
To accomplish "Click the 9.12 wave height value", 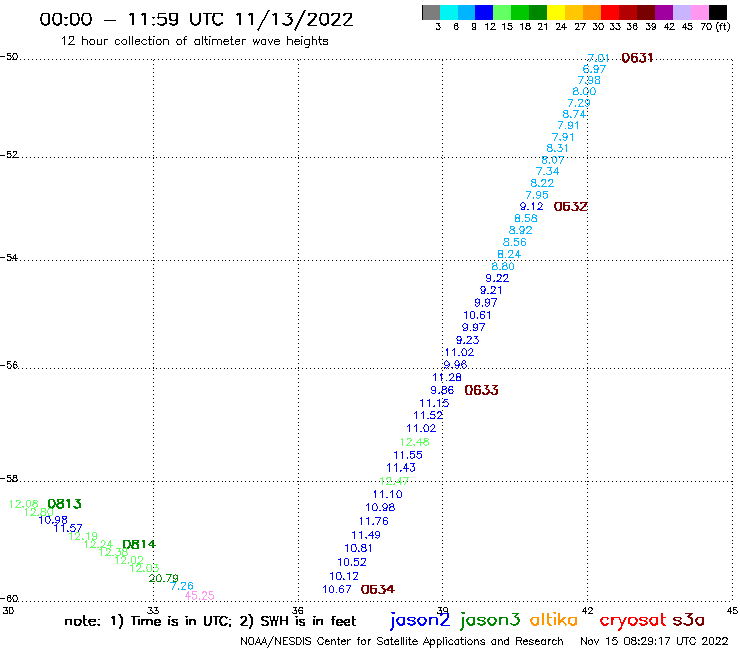I will click(x=531, y=206).
